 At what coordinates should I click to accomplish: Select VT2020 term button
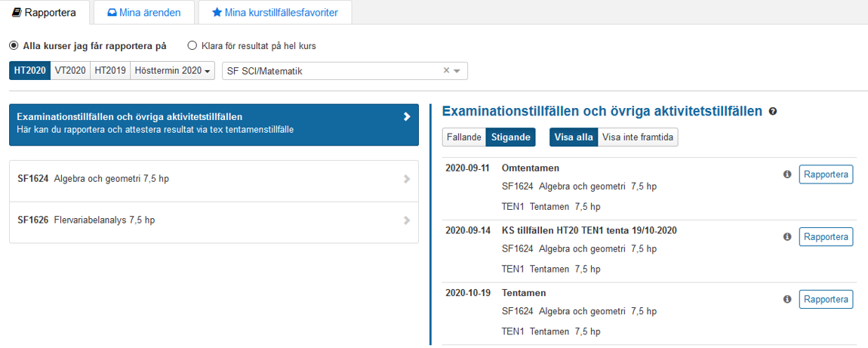click(x=70, y=70)
